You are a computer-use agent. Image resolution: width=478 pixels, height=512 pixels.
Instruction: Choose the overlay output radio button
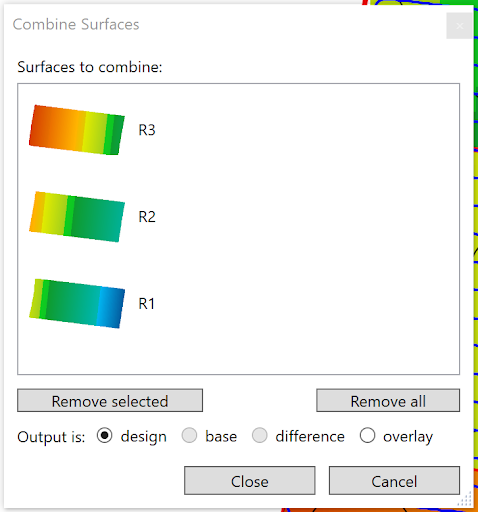pos(367,436)
